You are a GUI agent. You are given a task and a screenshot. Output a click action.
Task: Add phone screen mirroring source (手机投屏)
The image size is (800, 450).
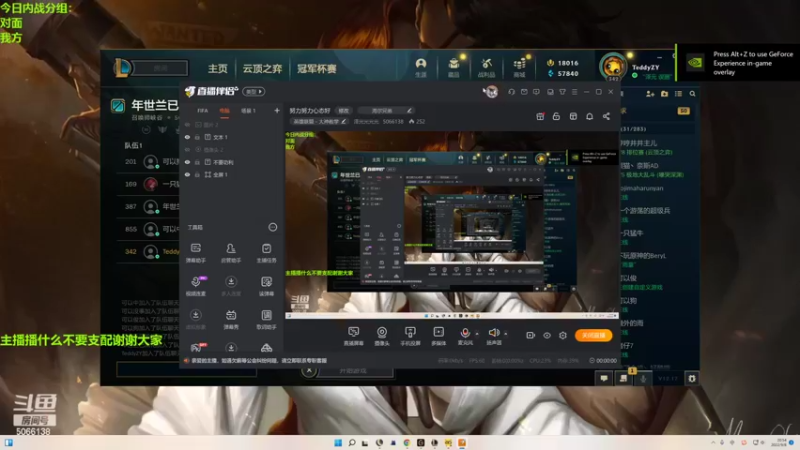(410, 336)
